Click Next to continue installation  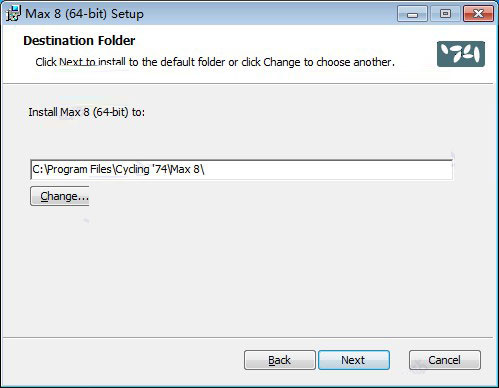(x=354, y=360)
